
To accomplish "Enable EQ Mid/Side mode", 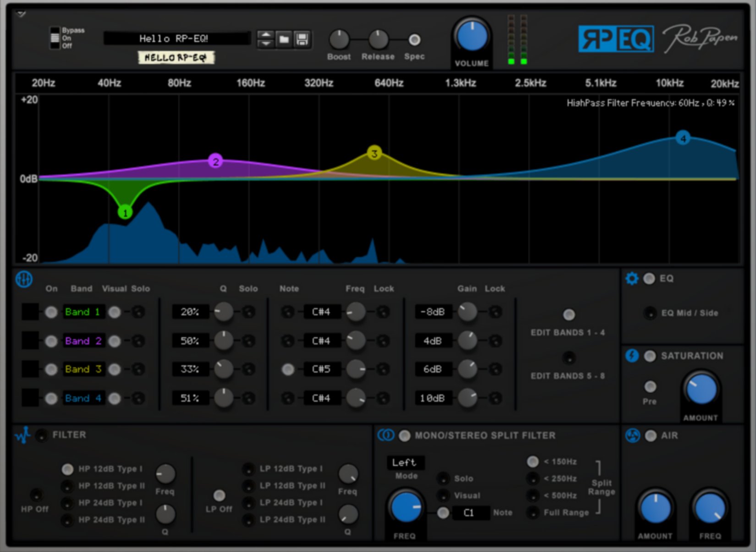I will click(650, 313).
